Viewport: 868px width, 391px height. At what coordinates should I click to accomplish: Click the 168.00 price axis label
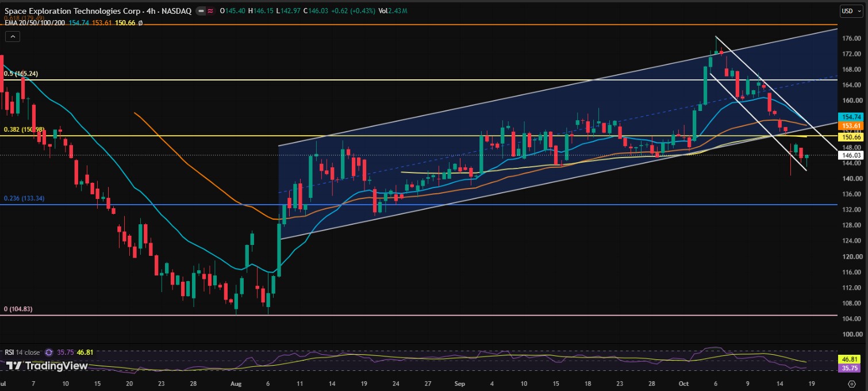tap(851, 70)
